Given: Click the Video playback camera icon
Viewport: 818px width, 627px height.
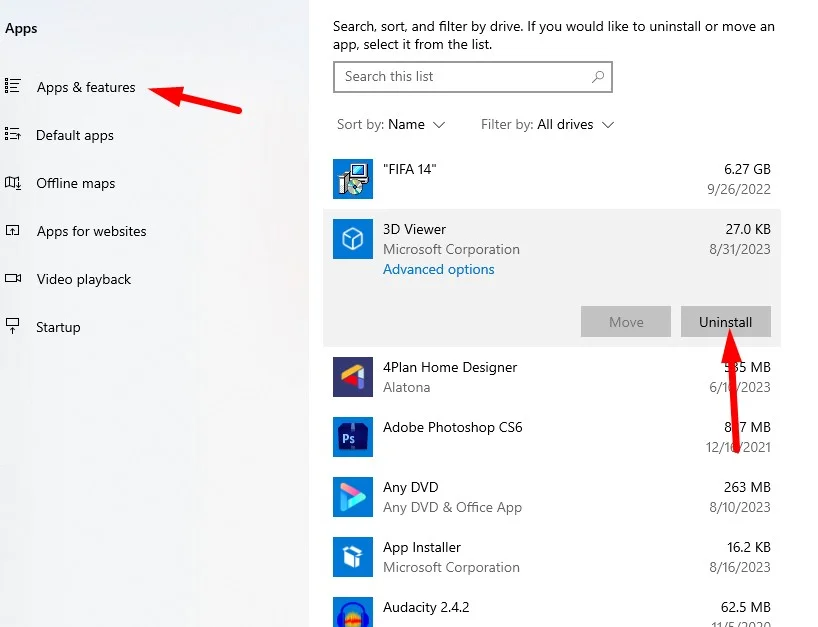Looking at the screenshot, I should [x=14, y=279].
